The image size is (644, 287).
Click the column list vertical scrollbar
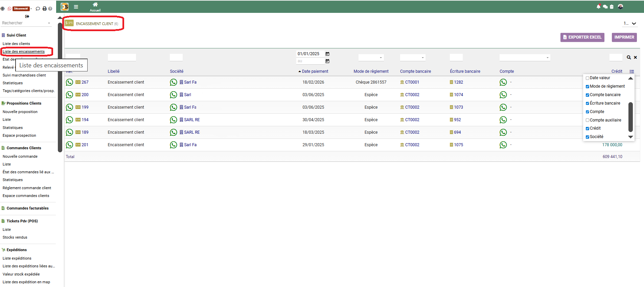coord(630,117)
